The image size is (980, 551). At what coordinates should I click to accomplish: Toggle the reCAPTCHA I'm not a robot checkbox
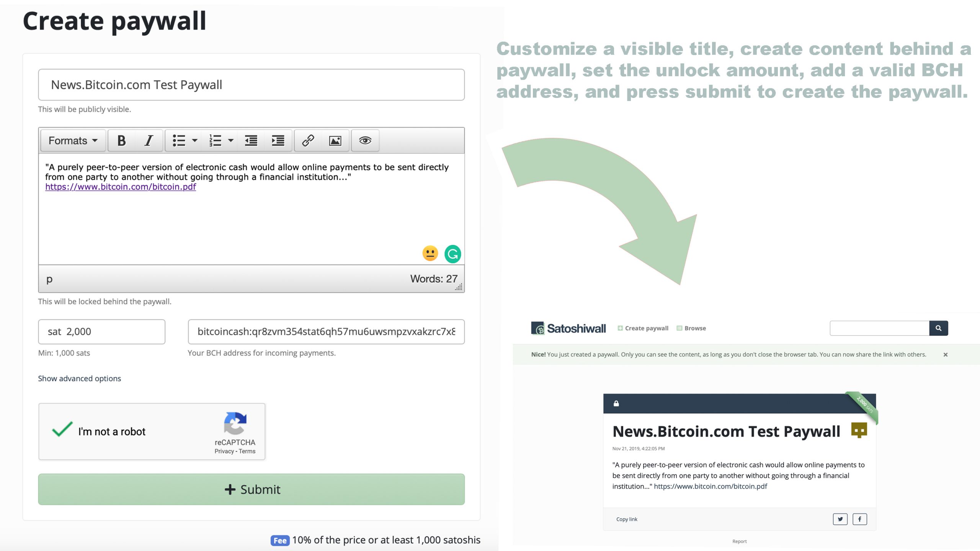[x=61, y=430]
